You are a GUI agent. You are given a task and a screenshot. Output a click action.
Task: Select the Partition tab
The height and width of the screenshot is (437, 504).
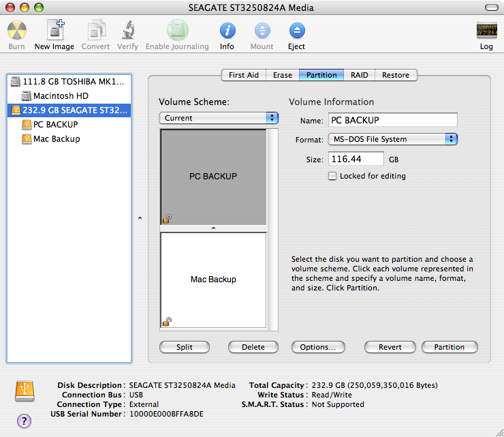tap(321, 75)
